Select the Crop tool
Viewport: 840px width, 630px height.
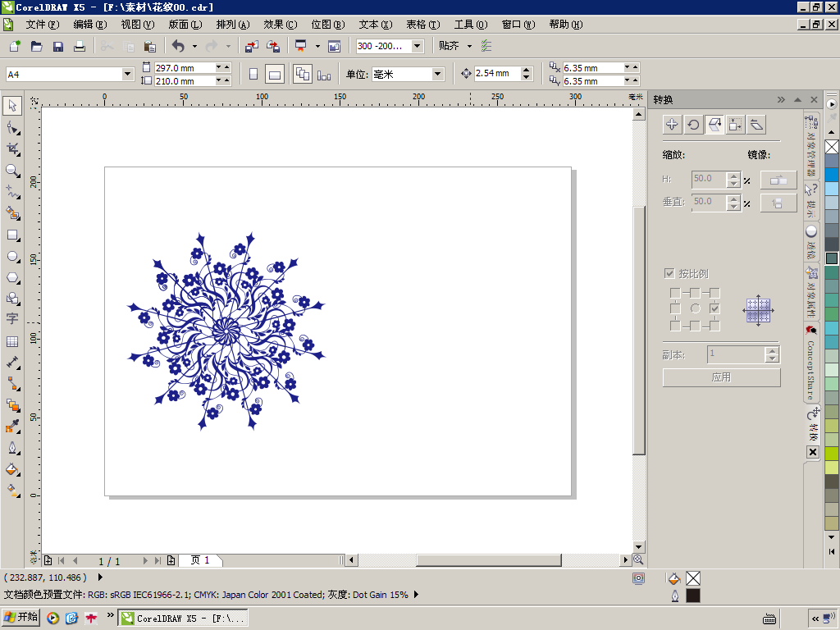(x=12, y=149)
